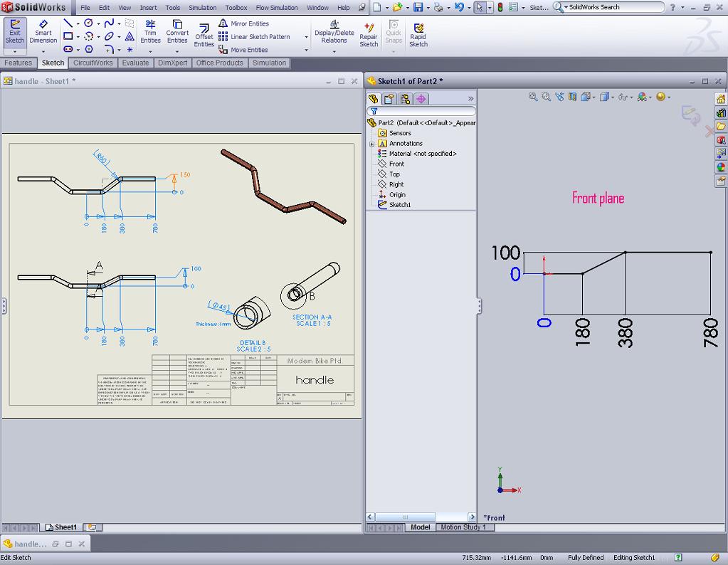Viewport: 728px width, 565px height.
Task: Click the Offset Entities tool
Action: (204, 36)
